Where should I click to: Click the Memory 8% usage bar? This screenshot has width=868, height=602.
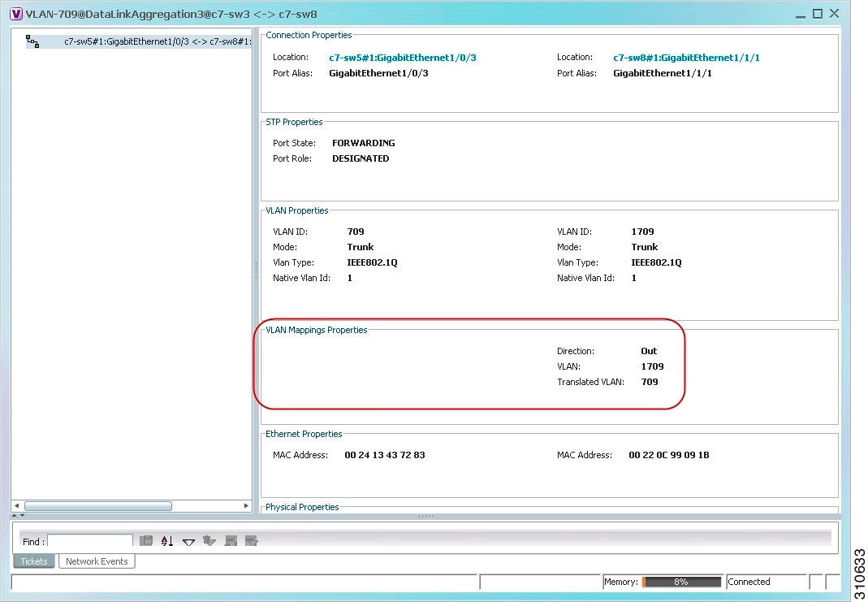pos(681,582)
